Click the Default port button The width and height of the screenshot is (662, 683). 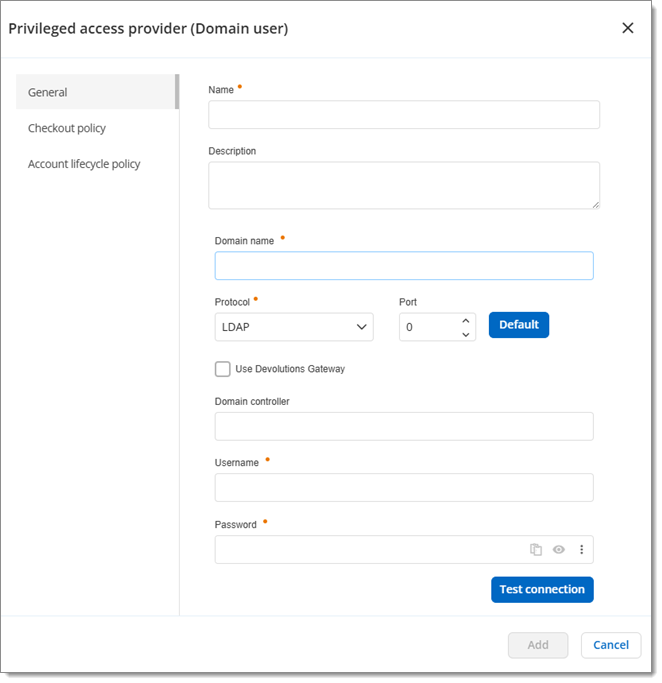click(x=519, y=325)
